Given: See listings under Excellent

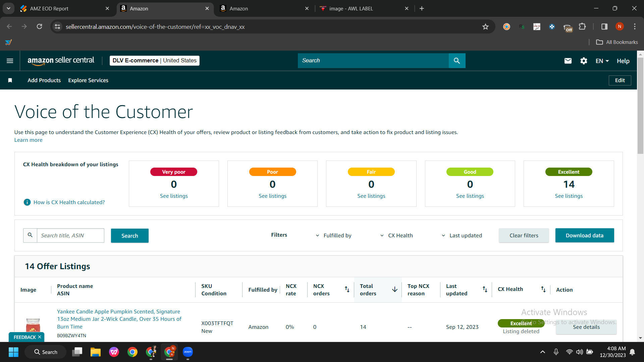Looking at the screenshot, I should click(x=569, y=196).
